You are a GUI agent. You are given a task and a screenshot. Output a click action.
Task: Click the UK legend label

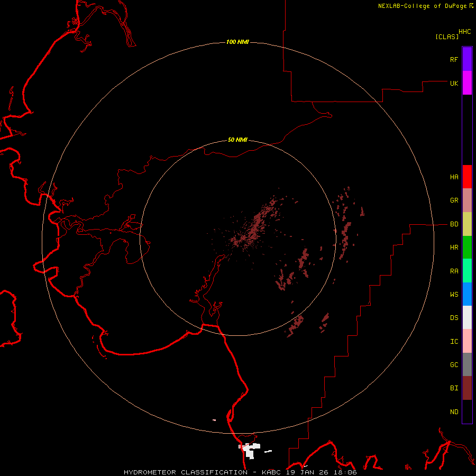(454, 83)
